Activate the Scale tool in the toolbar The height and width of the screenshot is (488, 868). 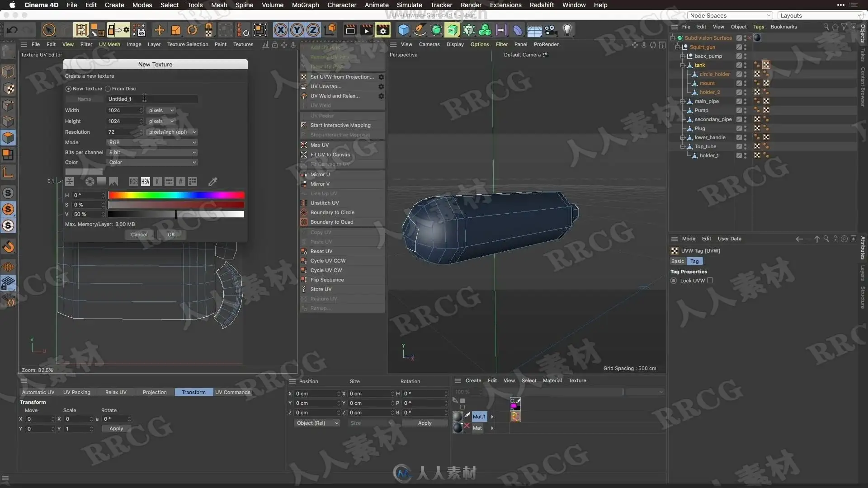point(176,30)
